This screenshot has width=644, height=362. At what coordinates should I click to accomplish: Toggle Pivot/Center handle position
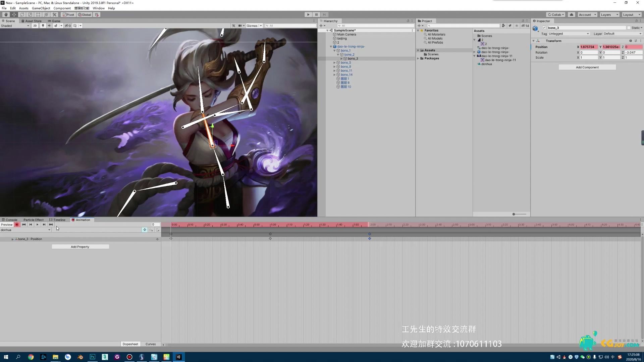coord(69,15)
